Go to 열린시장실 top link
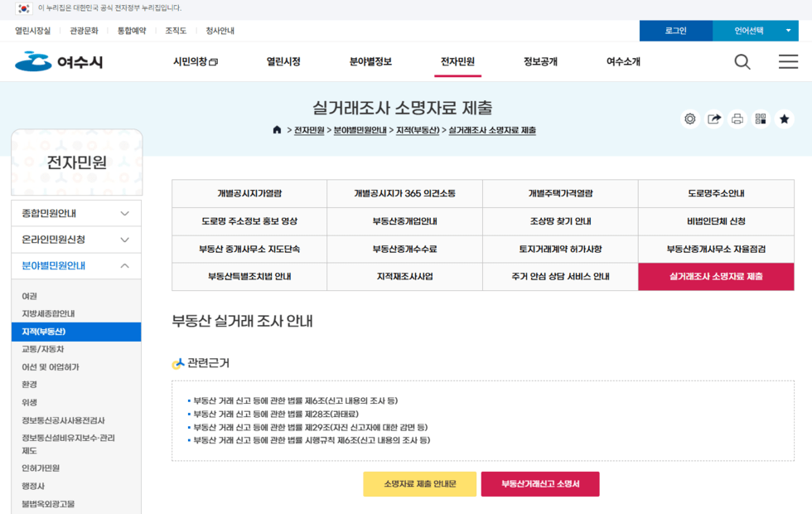The width and height of the screenshot is (812, 514). (x=32, y=31)
